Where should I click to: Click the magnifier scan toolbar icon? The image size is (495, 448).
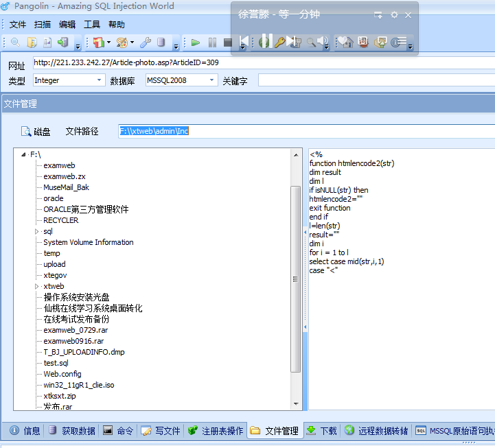(15, 42)
